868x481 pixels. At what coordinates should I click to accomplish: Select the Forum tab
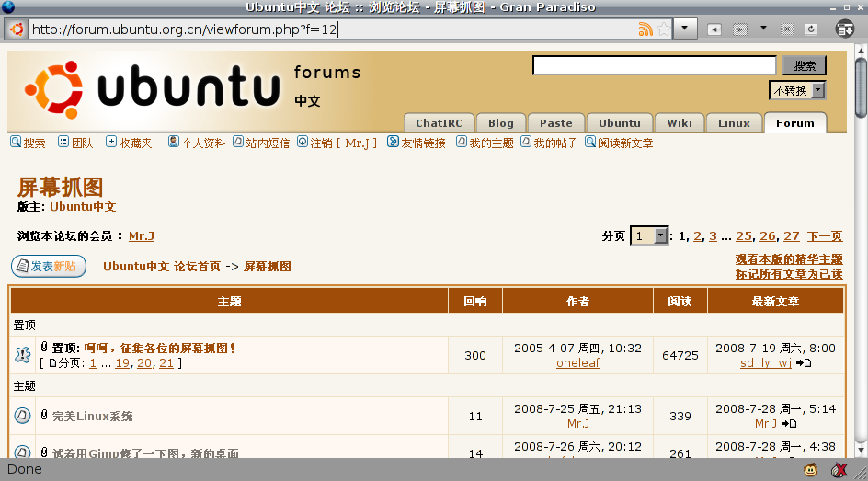795,123
